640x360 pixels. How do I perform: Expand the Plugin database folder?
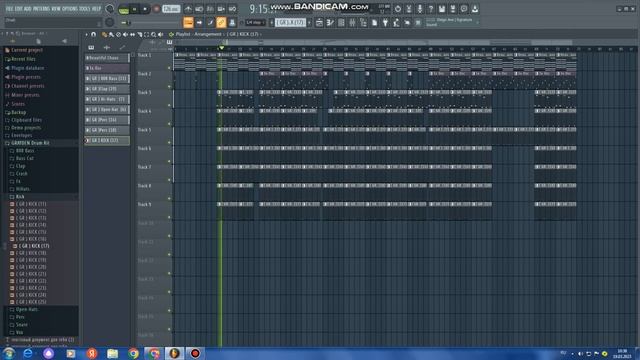click(27, 68)
